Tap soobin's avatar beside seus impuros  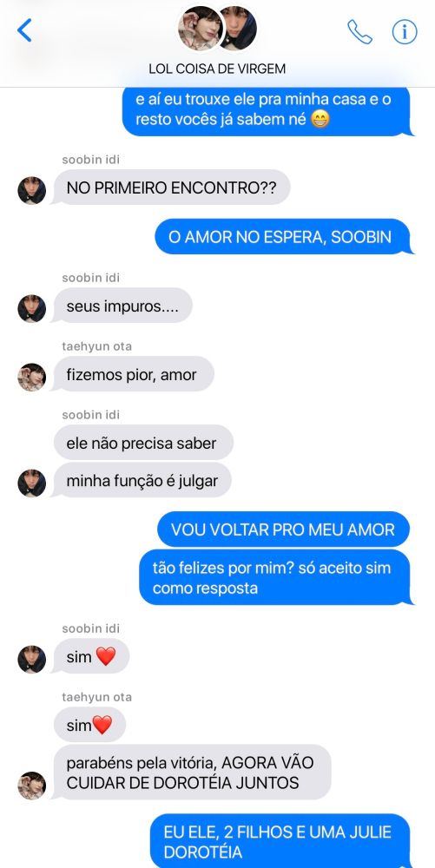tap(31, 308)
